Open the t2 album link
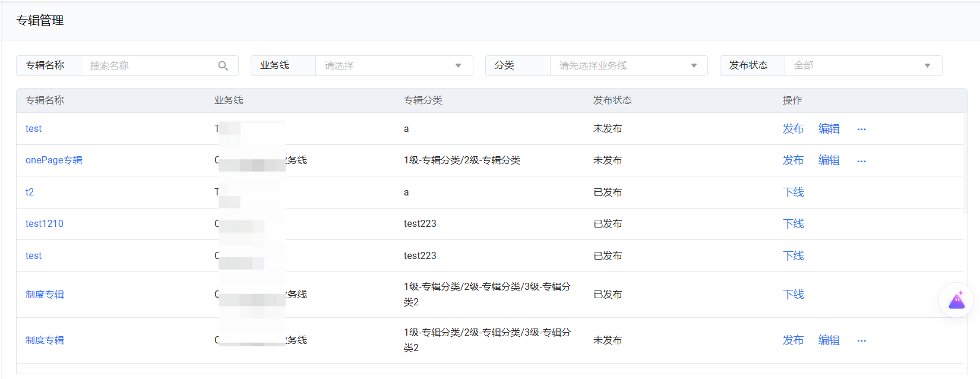This screenshot has height=379, width=980. point(30,192)
